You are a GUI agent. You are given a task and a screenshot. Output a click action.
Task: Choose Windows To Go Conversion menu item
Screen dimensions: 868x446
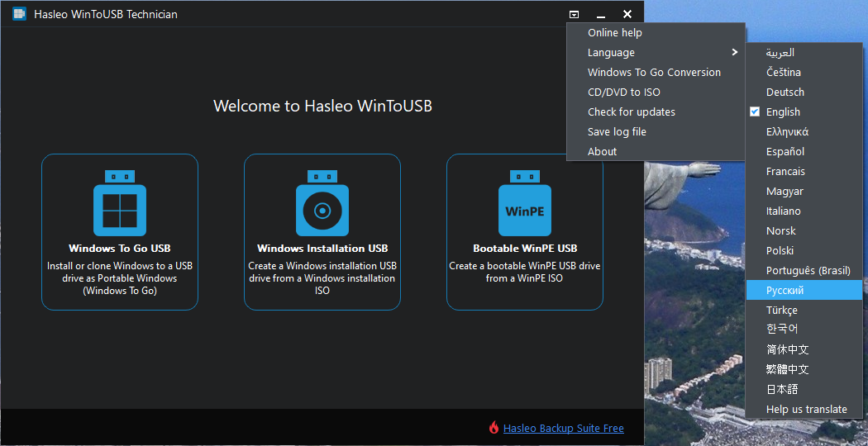654,73
